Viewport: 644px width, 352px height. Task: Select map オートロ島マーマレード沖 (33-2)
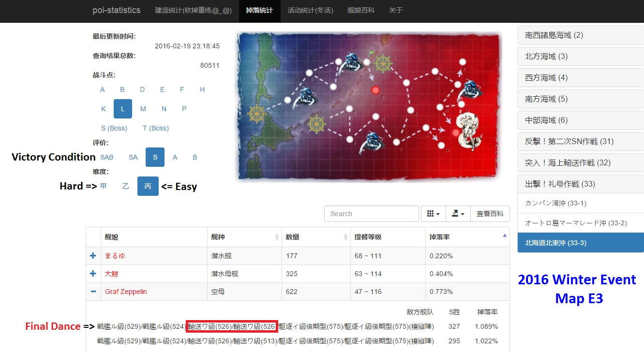tap(581, 223)
